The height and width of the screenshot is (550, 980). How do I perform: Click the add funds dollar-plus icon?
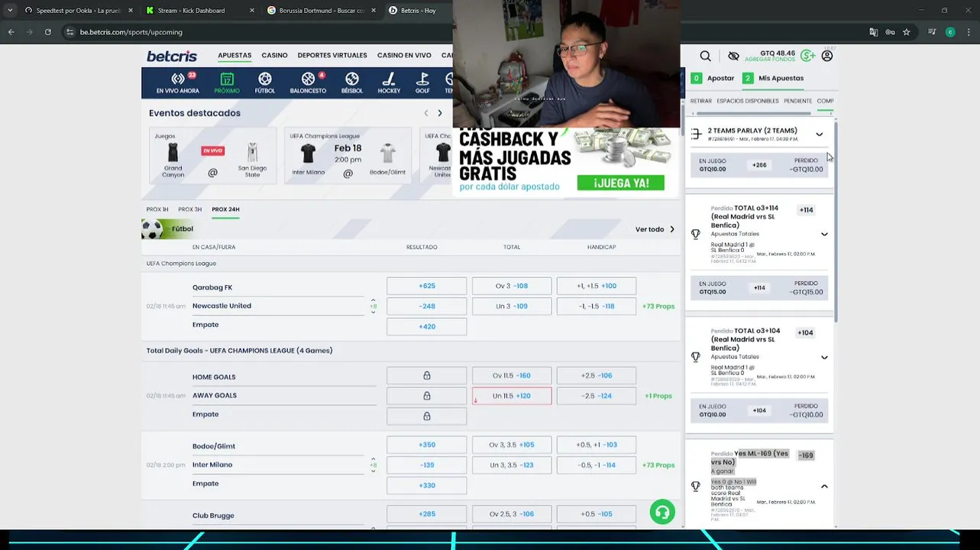(808, 56)
